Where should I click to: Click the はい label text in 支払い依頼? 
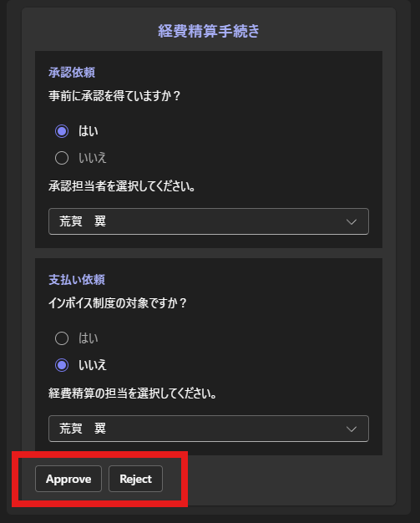point(89,338)
